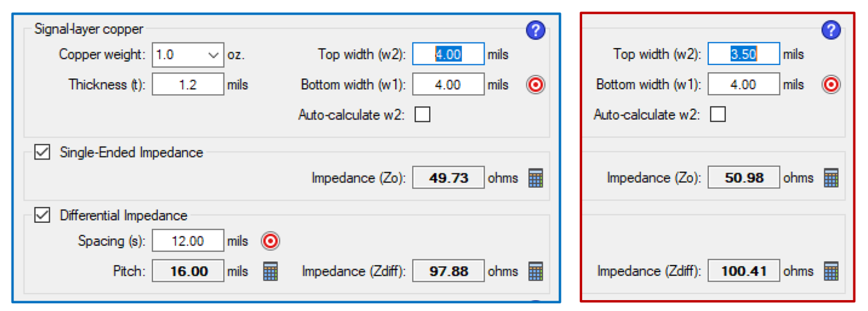
Task: Toggle the Single-Ended Impedance checkbox
Action: (x=42, y=152)
